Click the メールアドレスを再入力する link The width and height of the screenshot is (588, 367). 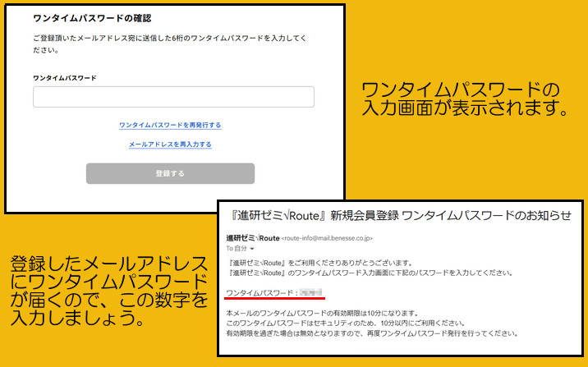(x=170, y=145)
